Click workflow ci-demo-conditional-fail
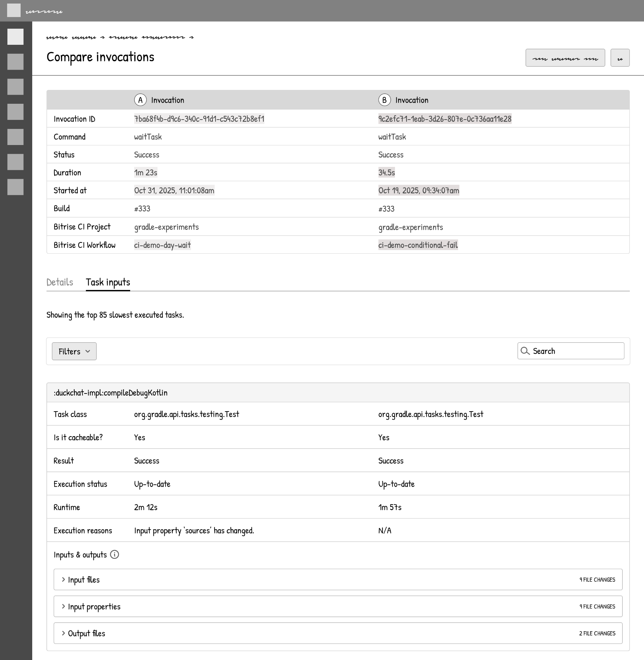The image size is (644, 660). click(418, 245)
